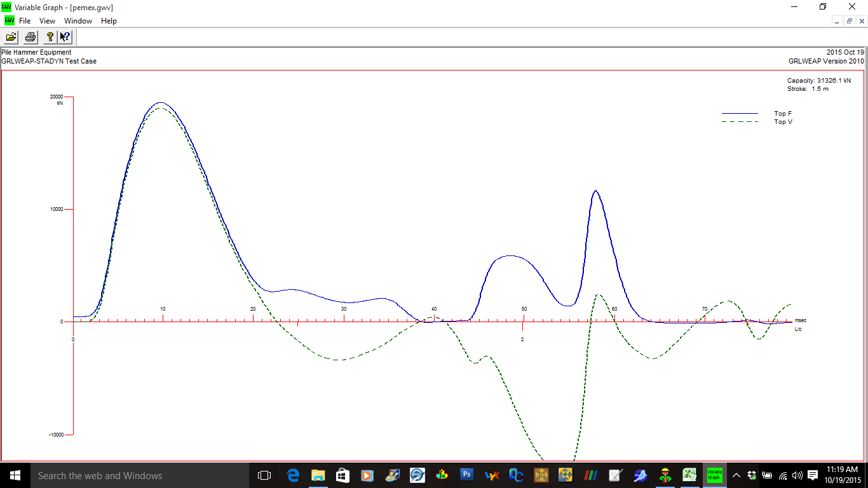This screenshot has width=868, height=488.
Task: Open the View menu
Action: click(x=47, y=20)
